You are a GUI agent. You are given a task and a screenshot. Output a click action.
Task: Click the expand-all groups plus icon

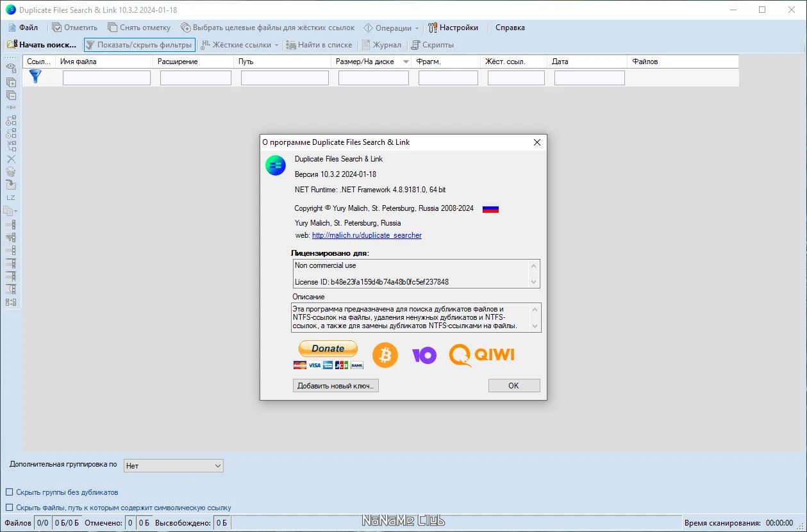point(11,82)
